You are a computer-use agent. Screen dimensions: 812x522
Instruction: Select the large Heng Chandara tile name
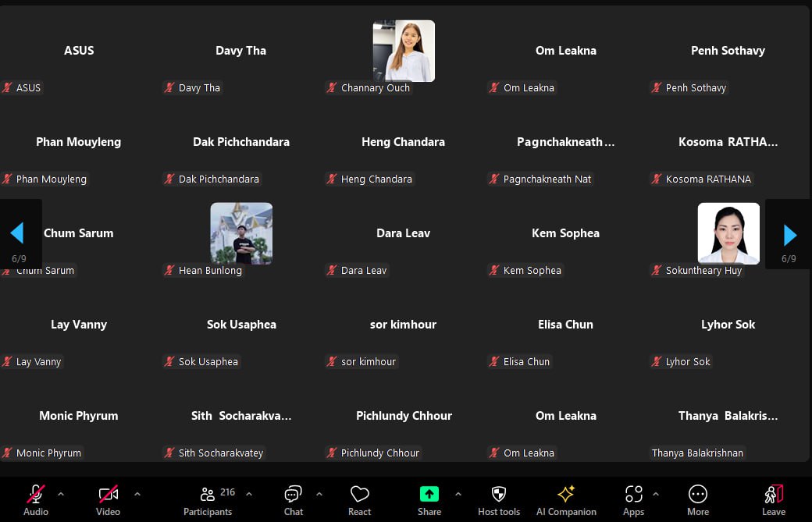tap(404, 142)
